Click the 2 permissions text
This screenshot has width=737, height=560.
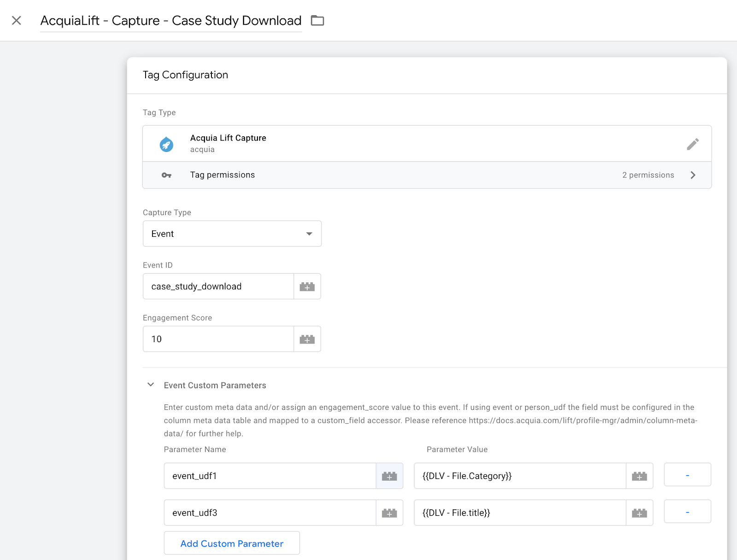click(x=648, y=175)
